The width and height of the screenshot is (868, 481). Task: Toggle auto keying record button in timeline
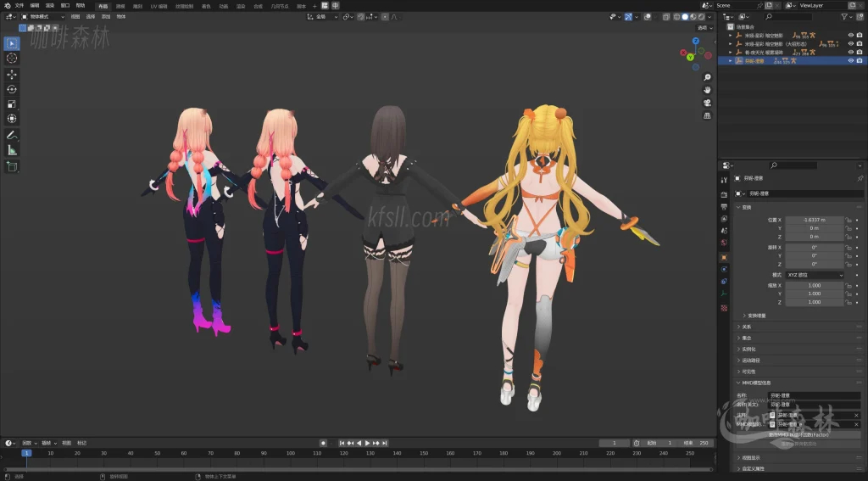[x=323, y=443]
